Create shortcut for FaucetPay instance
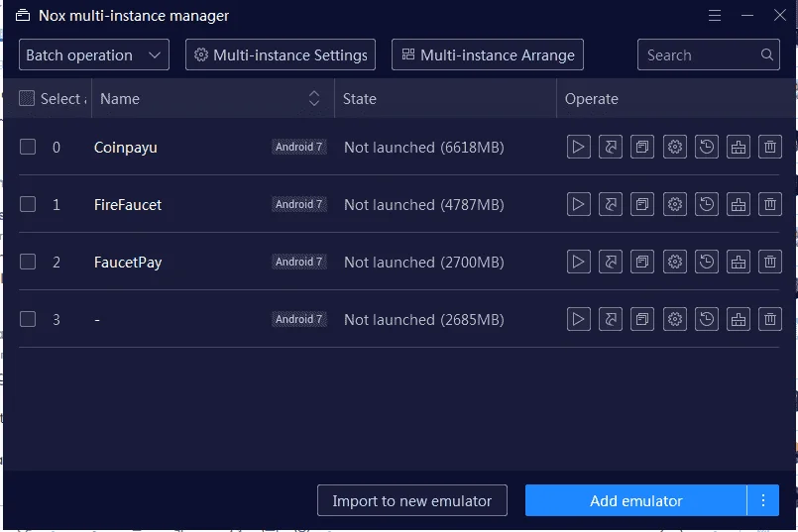 pos(611,262)
